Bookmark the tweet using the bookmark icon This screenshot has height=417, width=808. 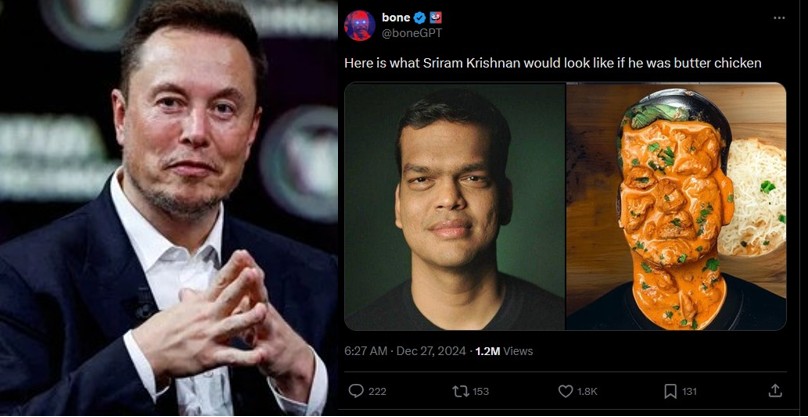click(670, 391)
